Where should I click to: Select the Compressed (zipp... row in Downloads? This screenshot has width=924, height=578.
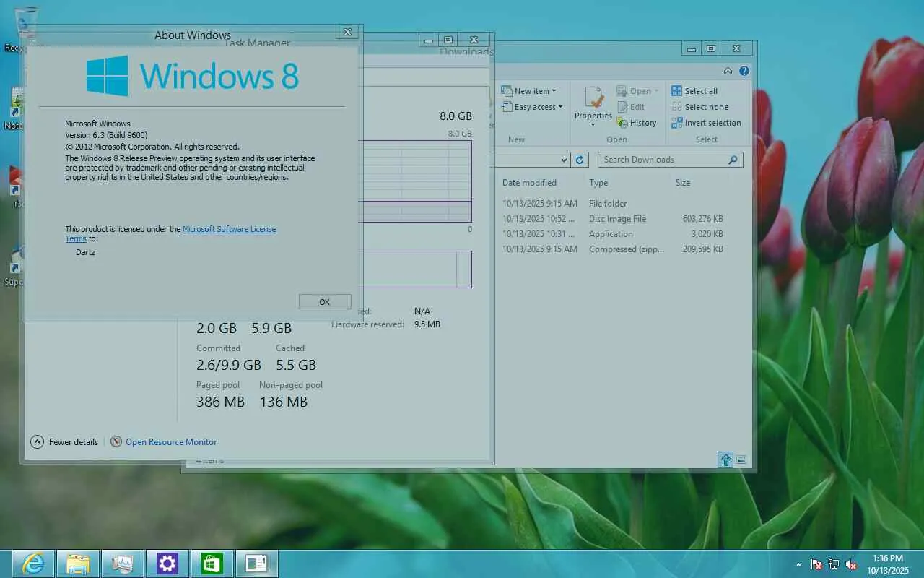click(x=614, y=249)
